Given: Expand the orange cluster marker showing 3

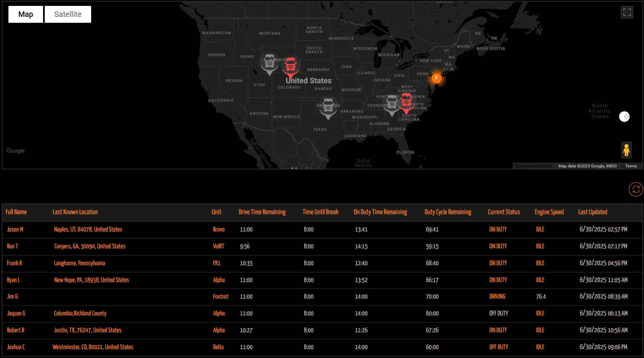Looking at the screenshot, I should 436,78.
